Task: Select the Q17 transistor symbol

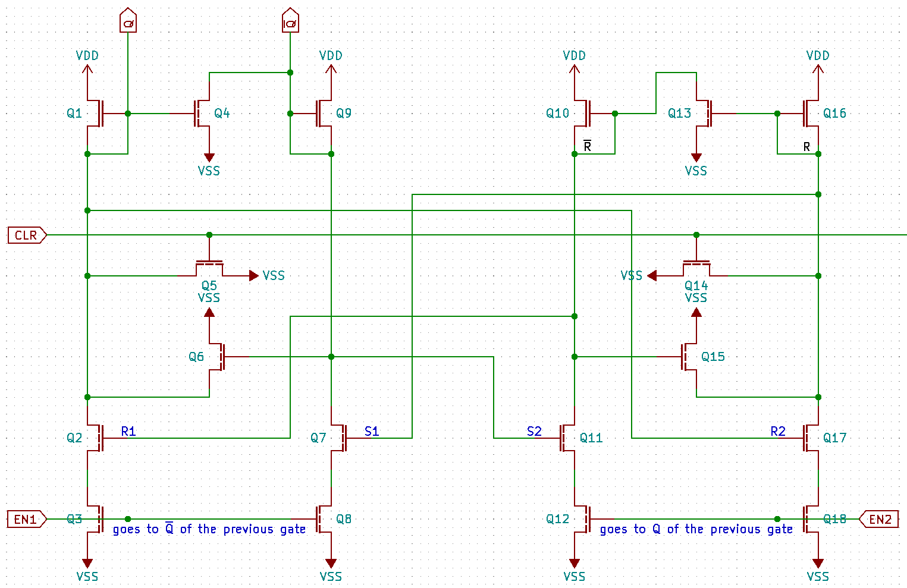Action: (810, 438)
